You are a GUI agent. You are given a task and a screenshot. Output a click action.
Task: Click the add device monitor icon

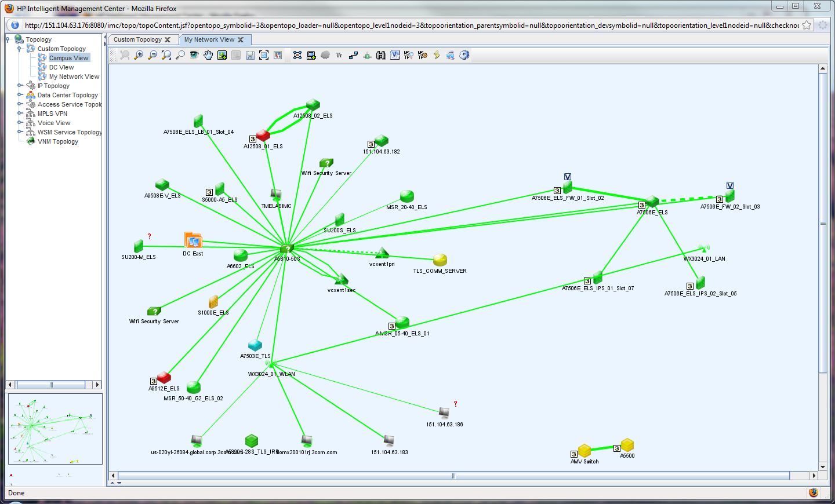coord(311,55)
